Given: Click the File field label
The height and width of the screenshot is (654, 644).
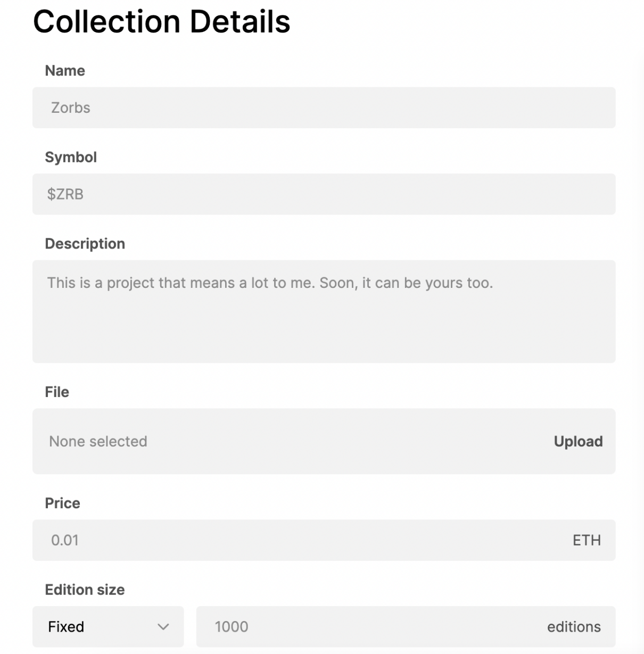Looking at the screenshot, I should click(x=57, y=392).
